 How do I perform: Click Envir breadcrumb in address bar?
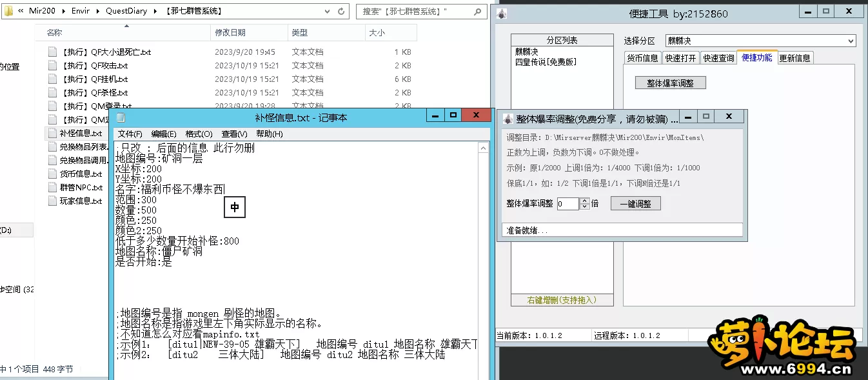pos(81,11)
